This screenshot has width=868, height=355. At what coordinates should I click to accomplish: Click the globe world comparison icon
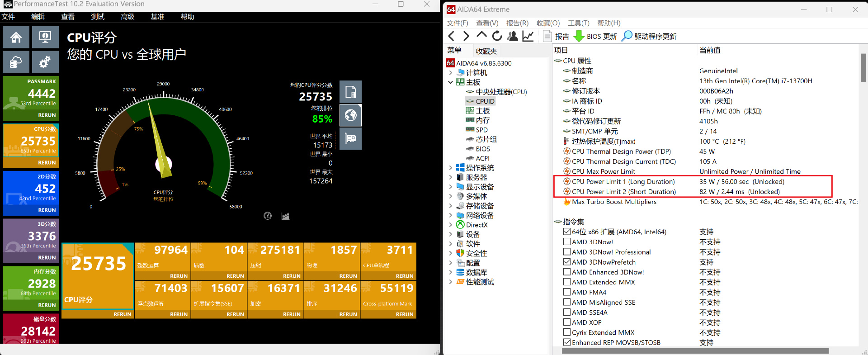(x=351, y=115)
